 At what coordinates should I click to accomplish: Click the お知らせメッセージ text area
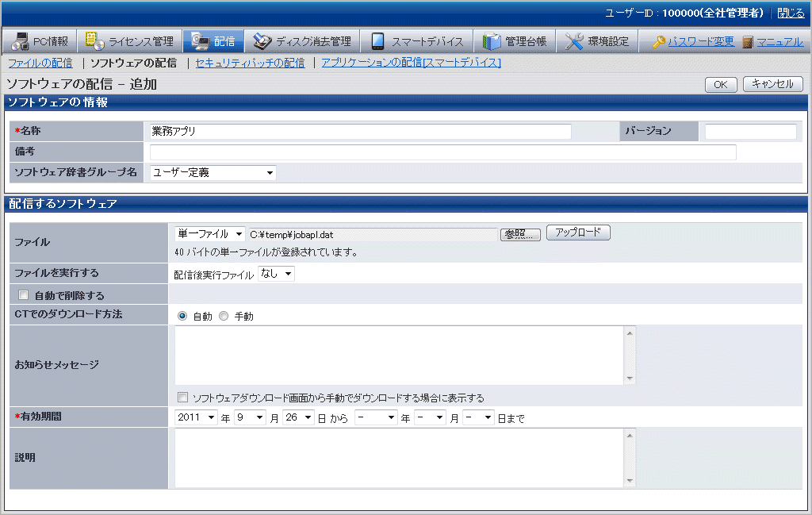[400, 356]
